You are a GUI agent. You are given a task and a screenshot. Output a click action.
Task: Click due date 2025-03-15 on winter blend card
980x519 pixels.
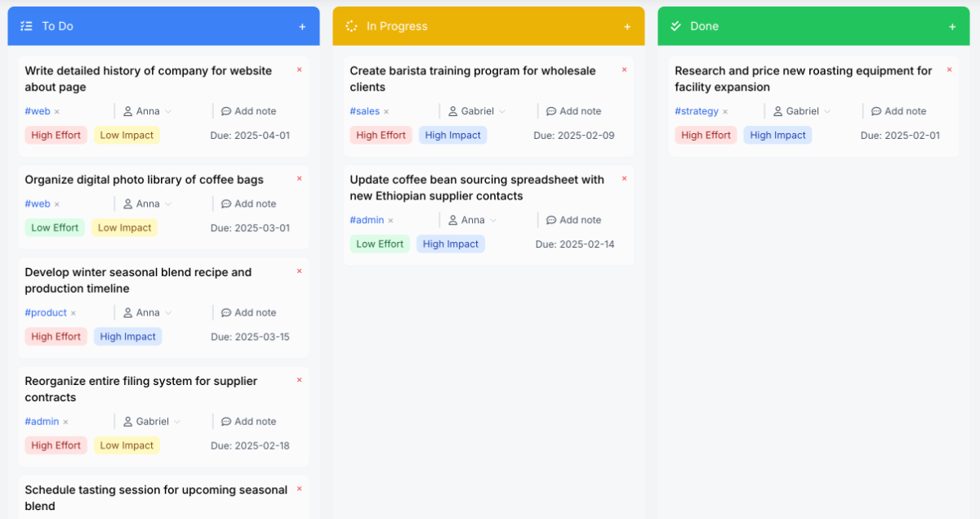click(x=250, y=337)
